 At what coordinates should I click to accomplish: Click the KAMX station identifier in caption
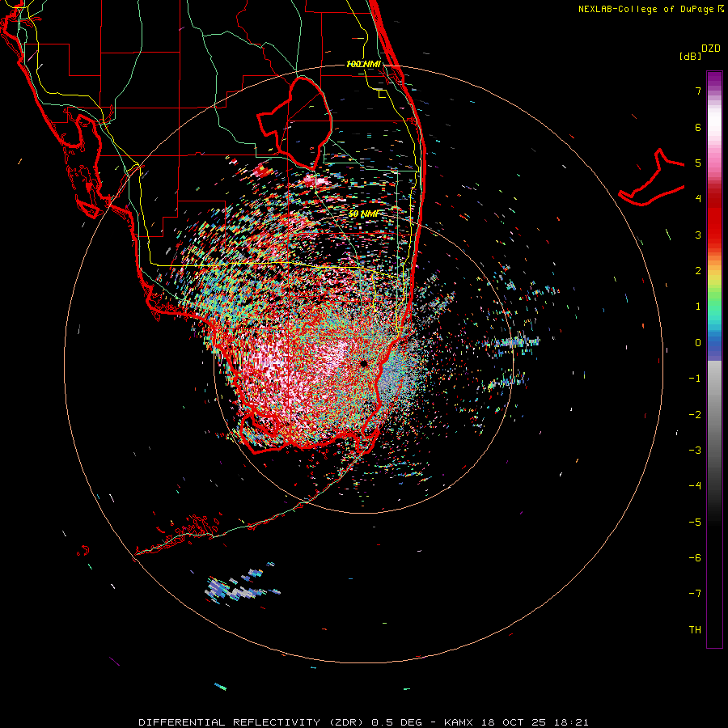(x=459, y=722)
